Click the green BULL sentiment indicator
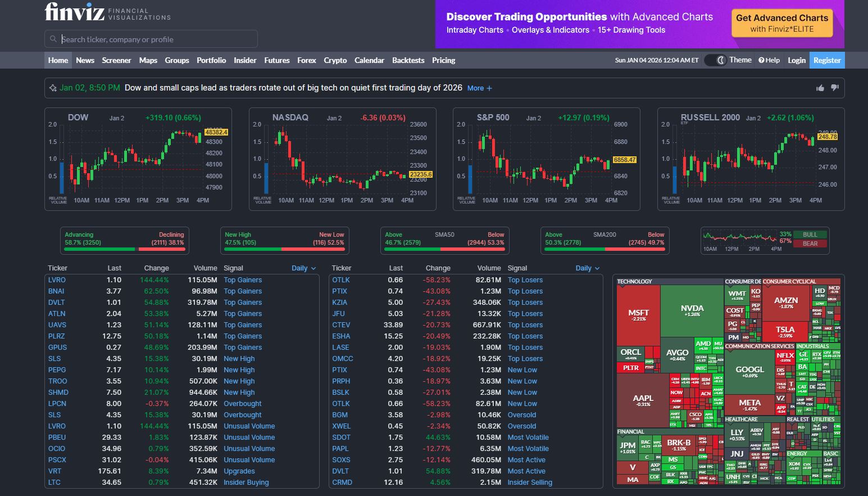 click(x=809, y=236)
